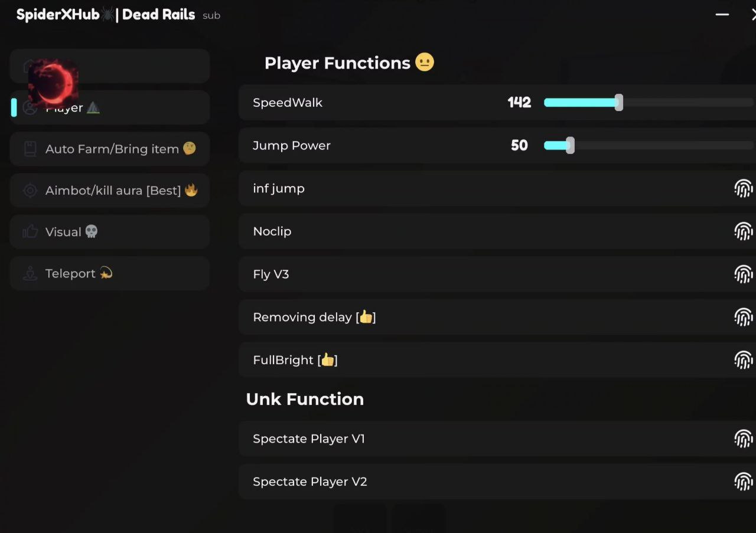Screen dimensions: 756x533
Task: Go to the Visual tab
Action: [64, 232]
